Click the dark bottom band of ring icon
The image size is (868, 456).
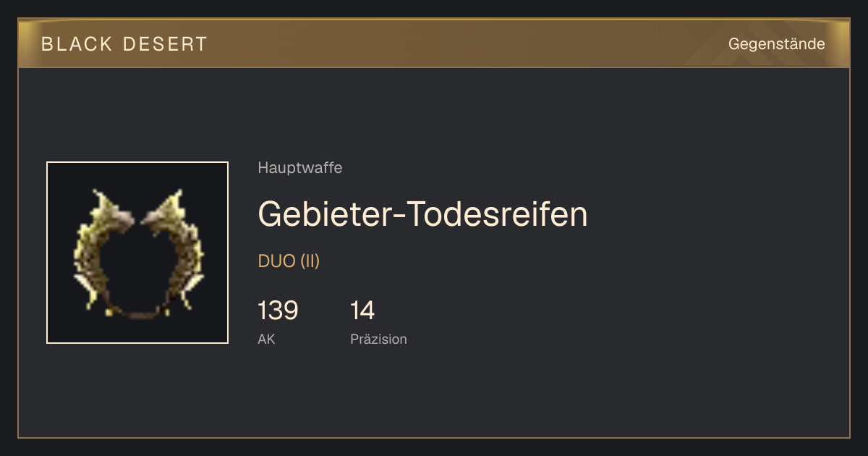click(x=137, y=312)
